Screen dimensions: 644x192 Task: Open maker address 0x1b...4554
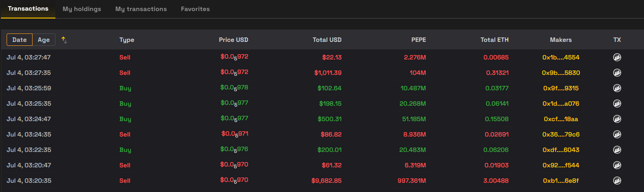[x=561, y=57]
